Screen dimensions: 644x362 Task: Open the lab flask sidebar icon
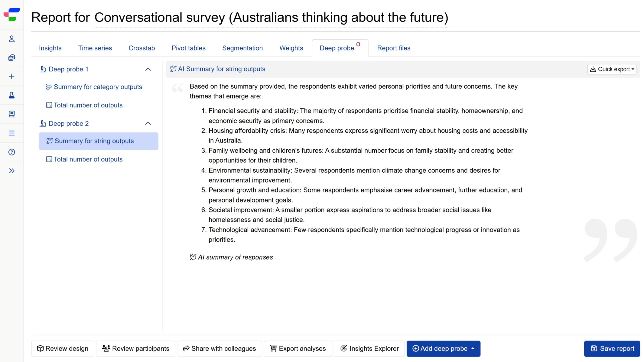pos(12,95)
